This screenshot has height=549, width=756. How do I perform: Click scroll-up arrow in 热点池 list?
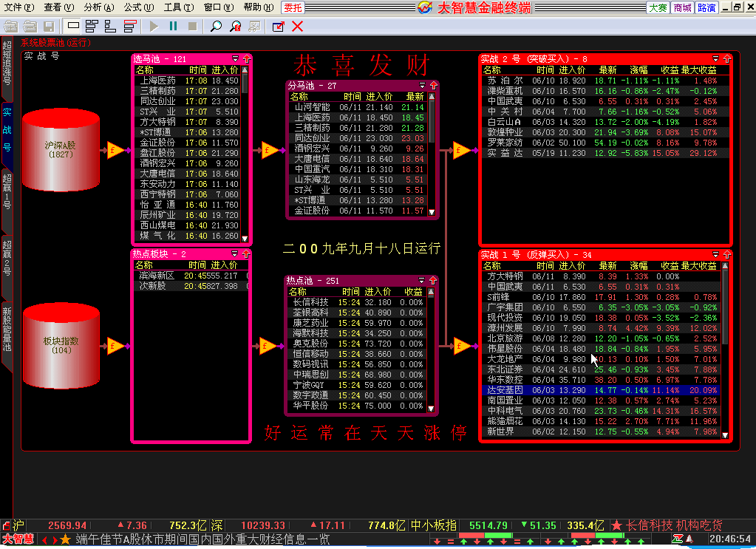tap(431, 292)
